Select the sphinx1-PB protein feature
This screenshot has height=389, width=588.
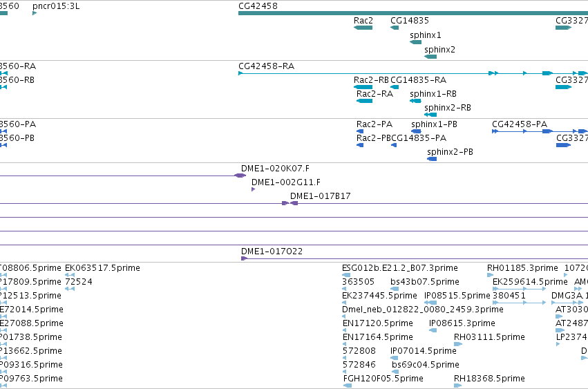(x=416, y=131)
